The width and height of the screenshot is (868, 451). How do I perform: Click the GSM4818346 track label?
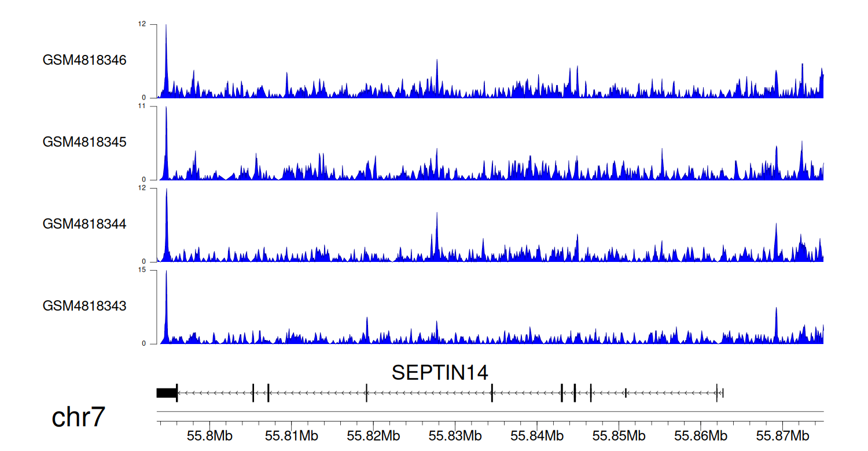coord(84,60)
